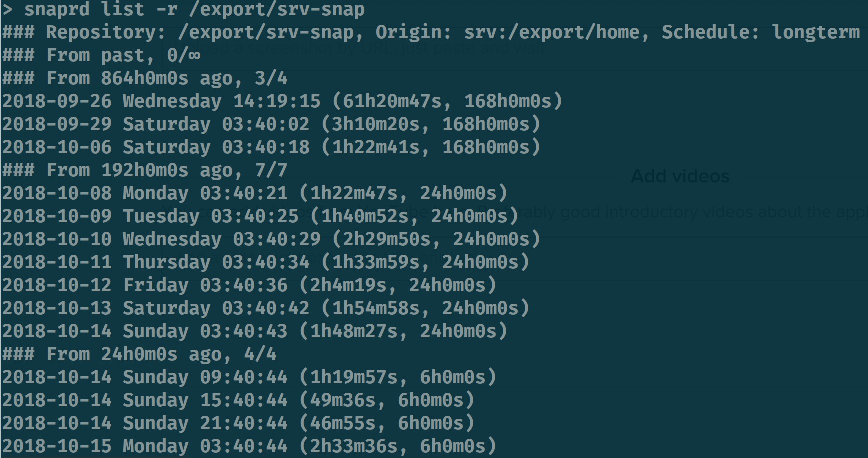Click the 2018-10-09 Tuesday snapshot entry
This screenshot has width=868, height=458.
tap(260, 216)
